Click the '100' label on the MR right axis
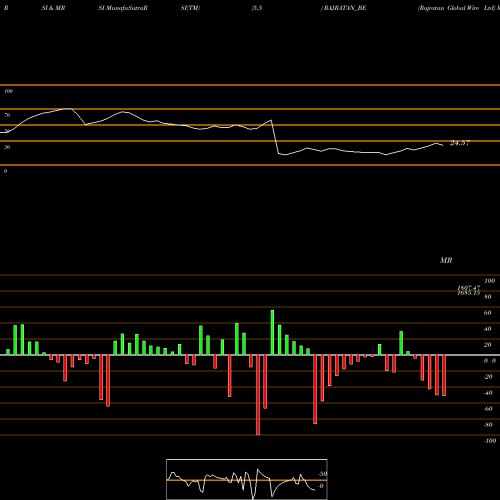500x500 pixels. point(490,281)
